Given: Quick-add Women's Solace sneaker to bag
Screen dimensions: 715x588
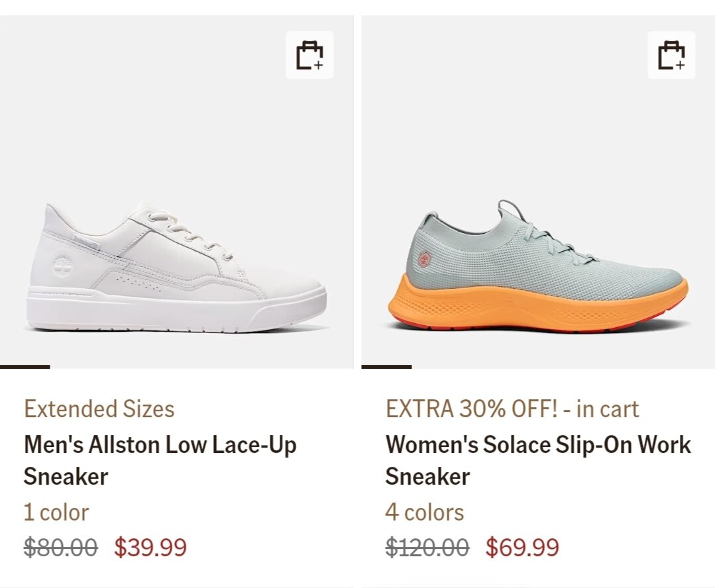Looking at the screenshot, I should click(x=671, y=55).
